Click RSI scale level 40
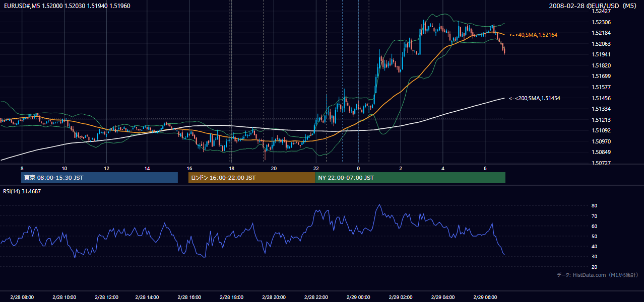 (x=595, y=246)
